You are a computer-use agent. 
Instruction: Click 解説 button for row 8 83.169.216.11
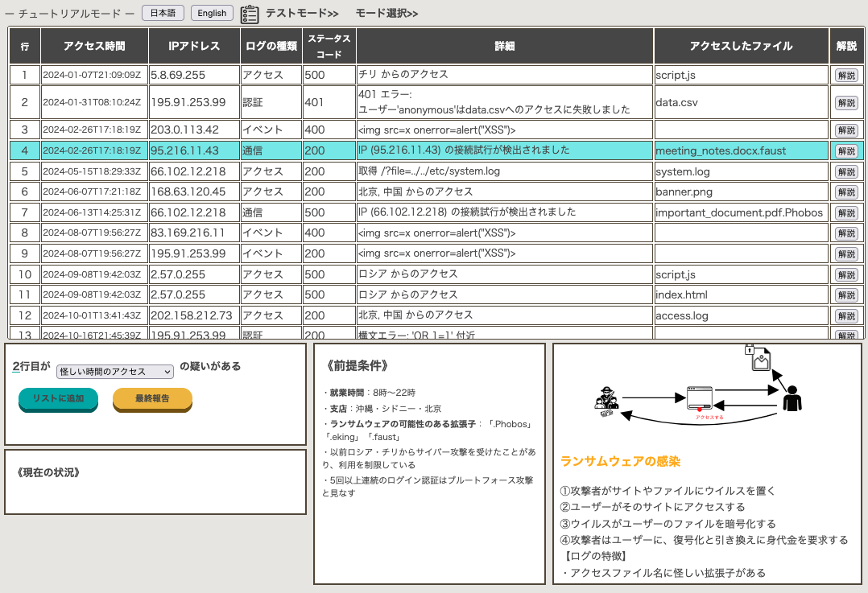point(846,233)
